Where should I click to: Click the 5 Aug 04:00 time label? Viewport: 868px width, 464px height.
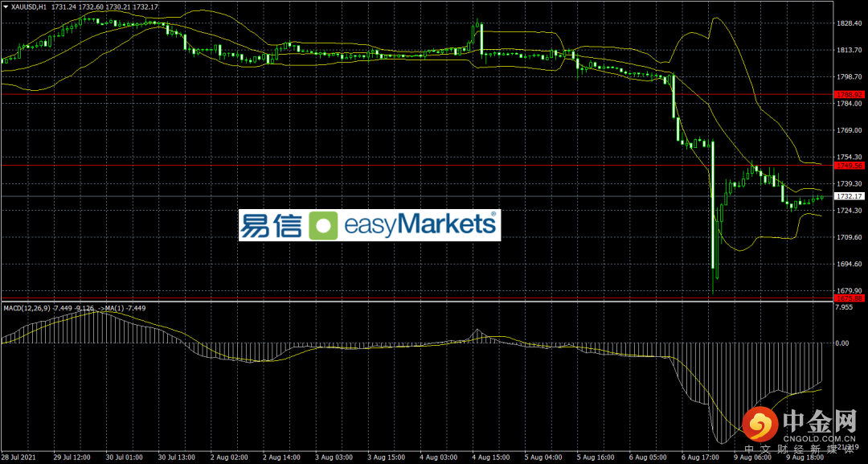(545, 458)
